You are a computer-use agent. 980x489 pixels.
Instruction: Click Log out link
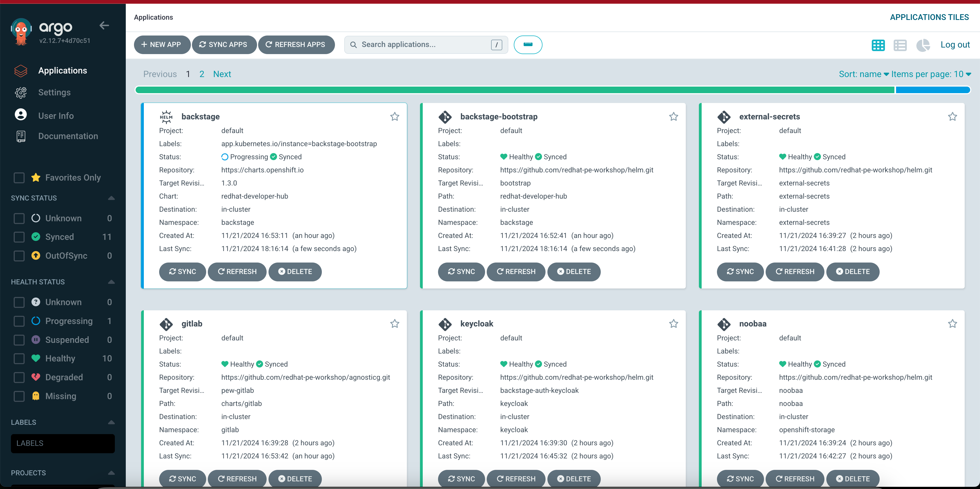pos(955,45)
